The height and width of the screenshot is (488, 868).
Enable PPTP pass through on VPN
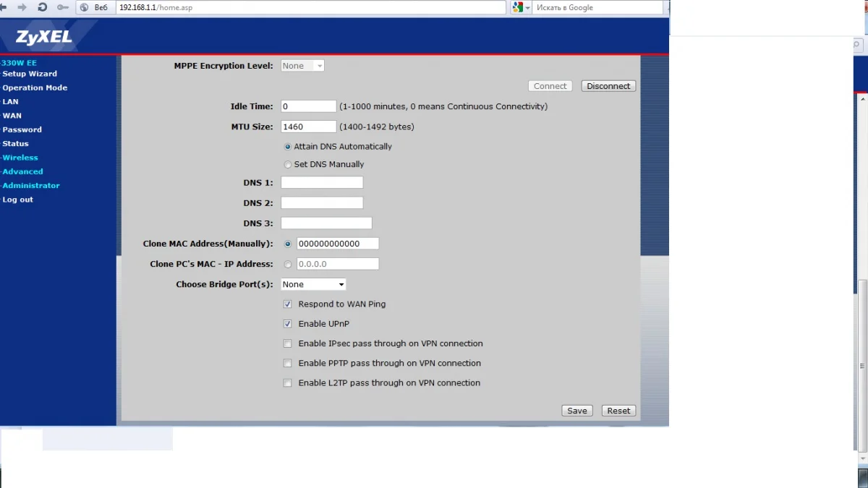288,364
